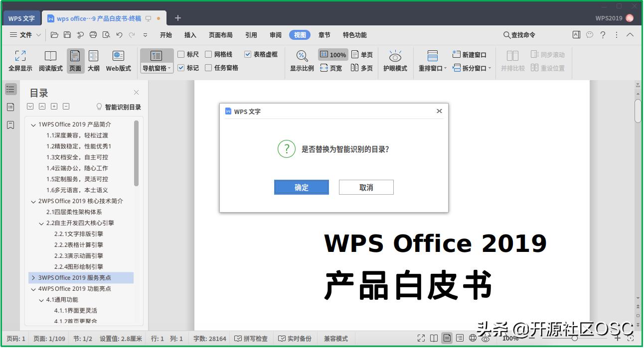Confirm with the 确定 button
Screen dimensions: 644x348
tap(301, 187)
